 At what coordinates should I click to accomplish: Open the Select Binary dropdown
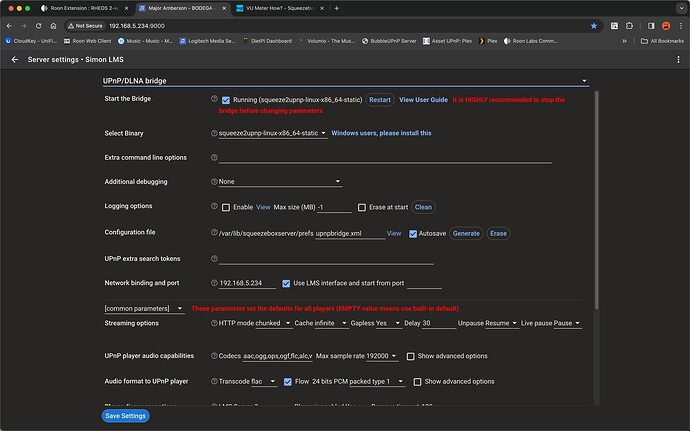[273, 133]
